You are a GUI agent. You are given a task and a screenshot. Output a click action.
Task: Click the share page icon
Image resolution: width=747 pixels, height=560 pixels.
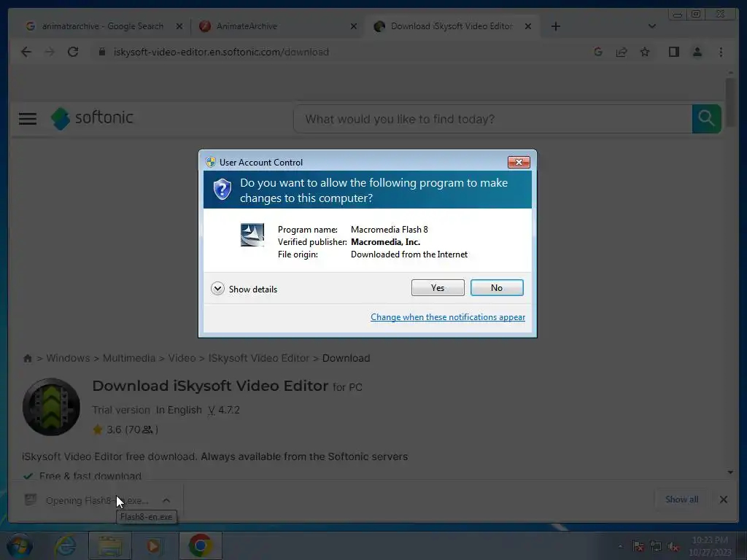(622, 52)
